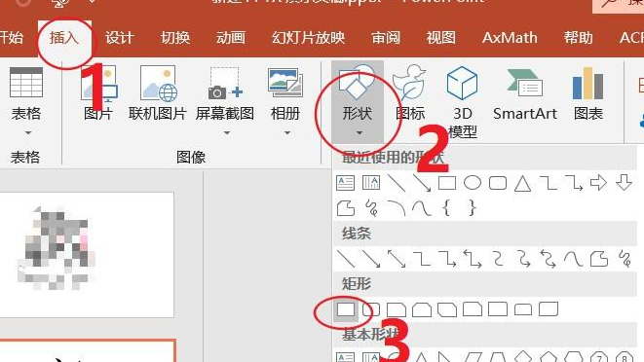Pick arrow line in recently used shapes
Screen dimensions: 644x362
click(422, 183)
